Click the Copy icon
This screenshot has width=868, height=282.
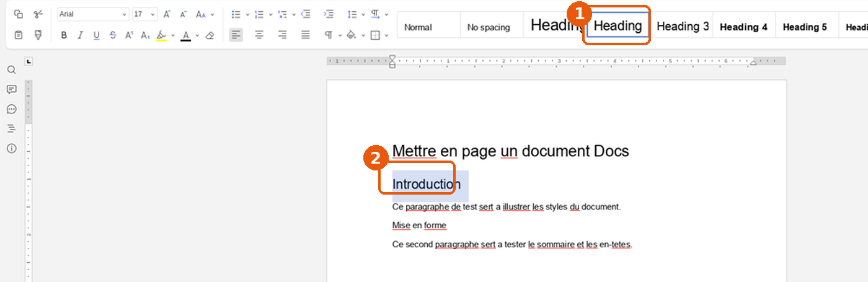click(x=19, y=14)
